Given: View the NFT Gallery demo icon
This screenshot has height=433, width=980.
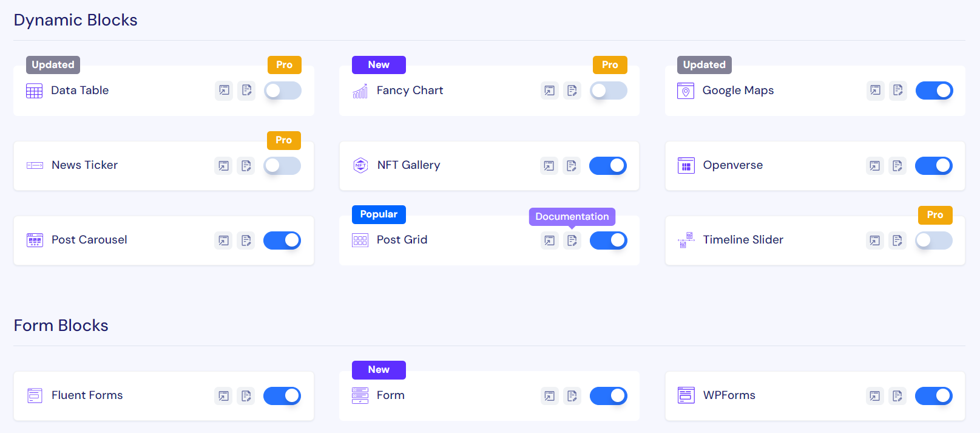Looking at the screenshot, I should tap(549, 166).
